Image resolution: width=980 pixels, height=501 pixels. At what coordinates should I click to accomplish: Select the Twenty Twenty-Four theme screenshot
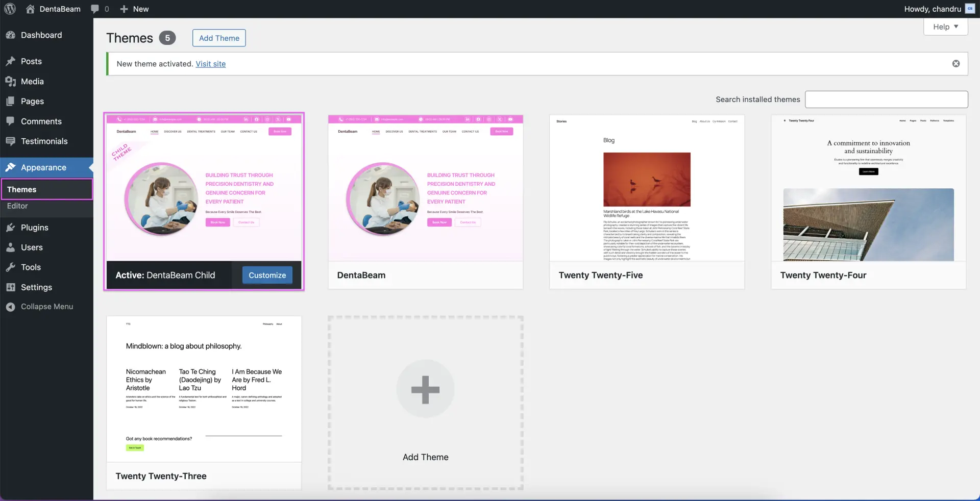point(868,188)
